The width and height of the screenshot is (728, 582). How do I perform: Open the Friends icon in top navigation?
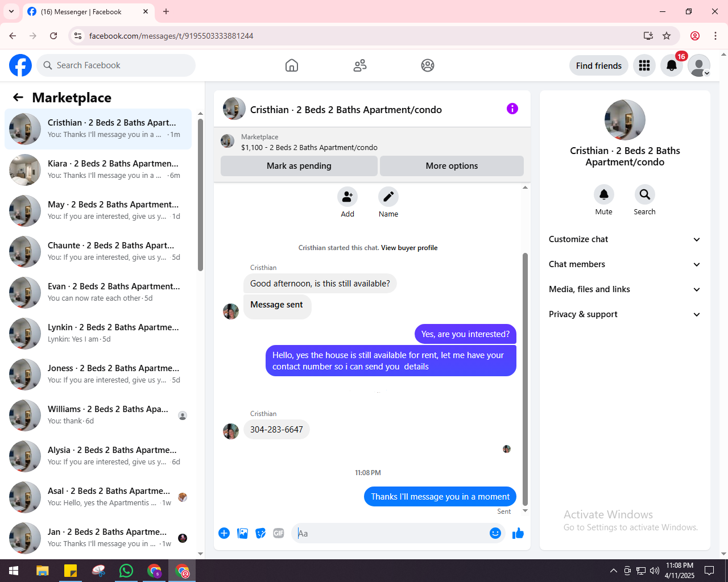(x=360, y=65)
